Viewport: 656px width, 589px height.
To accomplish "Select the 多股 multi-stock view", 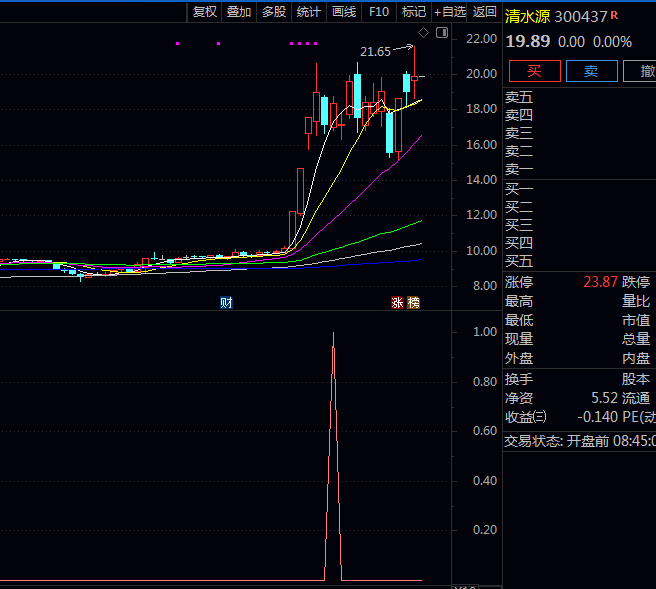I will click(x=274, y=12).
